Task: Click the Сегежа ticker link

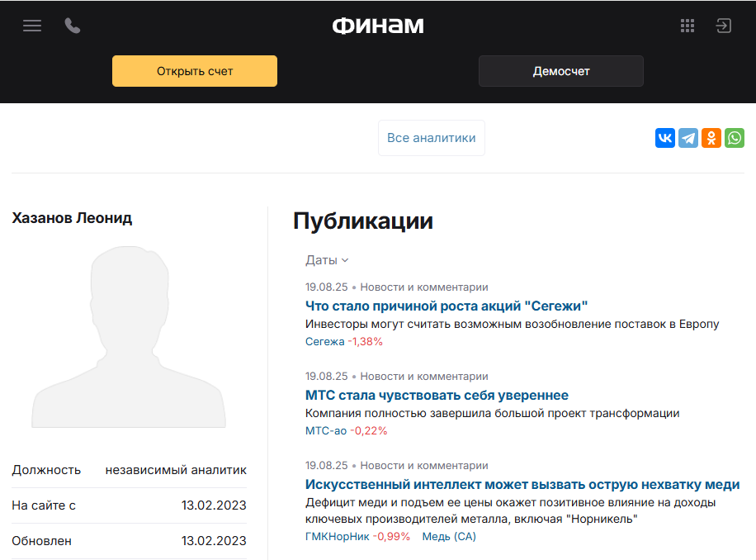Action: click(x=324, y=341)
